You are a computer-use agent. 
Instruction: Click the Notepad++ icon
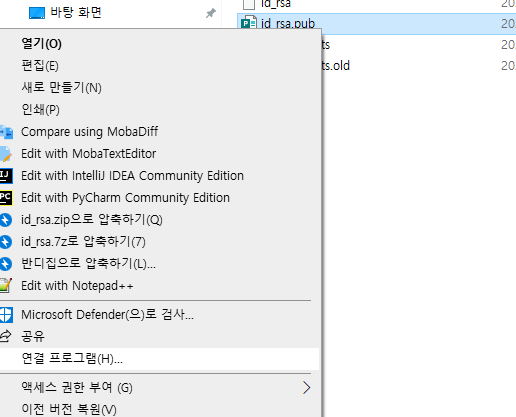point(6,286)
